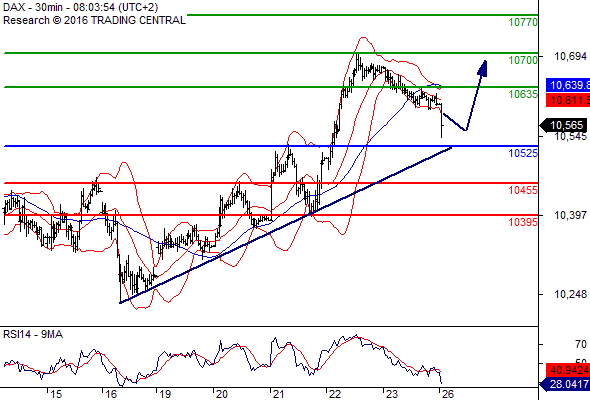The height and width of the screenshot is (400, 590).
Task: Click the 10770 resistance level label
Action: pos(523,22)
